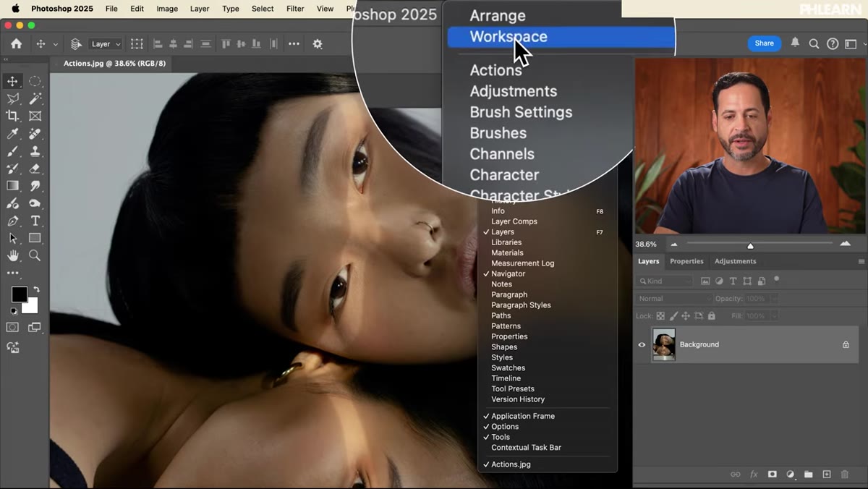Screen dimensions: 868x489
Task: Delete layer using trash icon
Action: click(x=845, y=475)
